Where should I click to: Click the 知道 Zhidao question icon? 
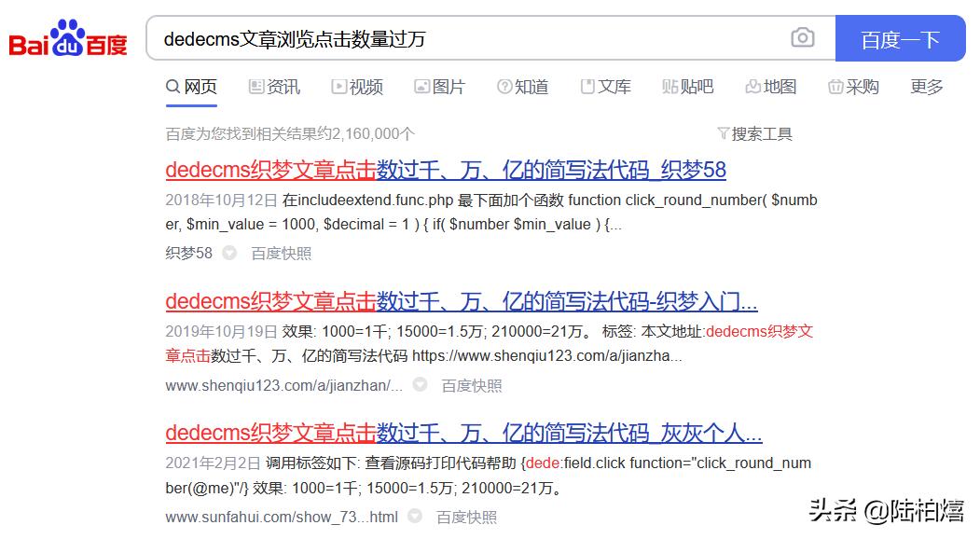pyautogui.click(x=504, y=86)
